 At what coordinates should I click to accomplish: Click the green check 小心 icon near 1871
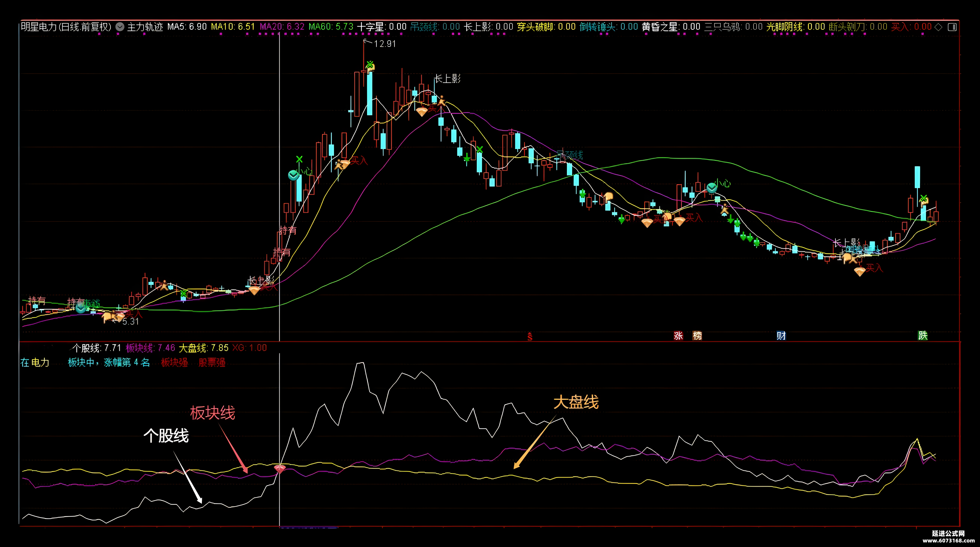[x=712, y=187]
